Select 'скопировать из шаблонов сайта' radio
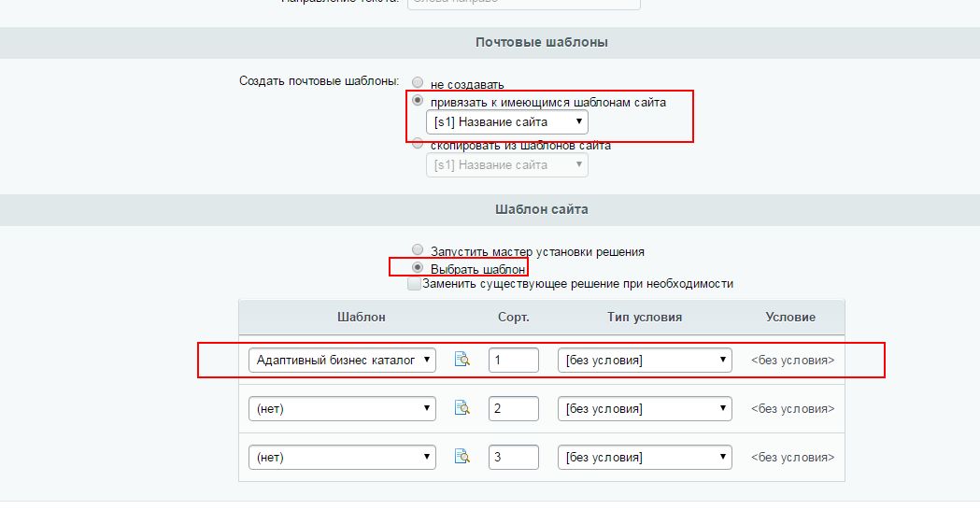The height and width of the screenshot is (510, 980). tap(418, 144)
